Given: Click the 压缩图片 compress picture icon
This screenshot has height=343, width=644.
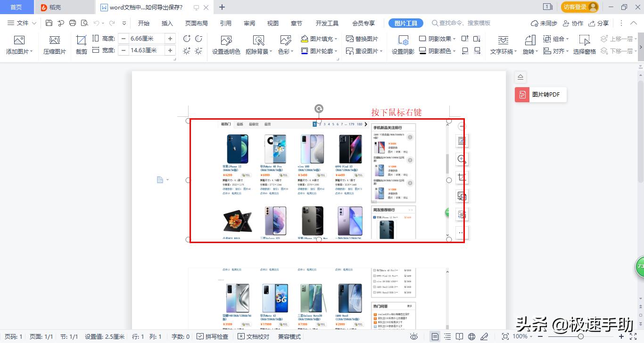Looking at the screenshot, I should [x=54, y=45].
